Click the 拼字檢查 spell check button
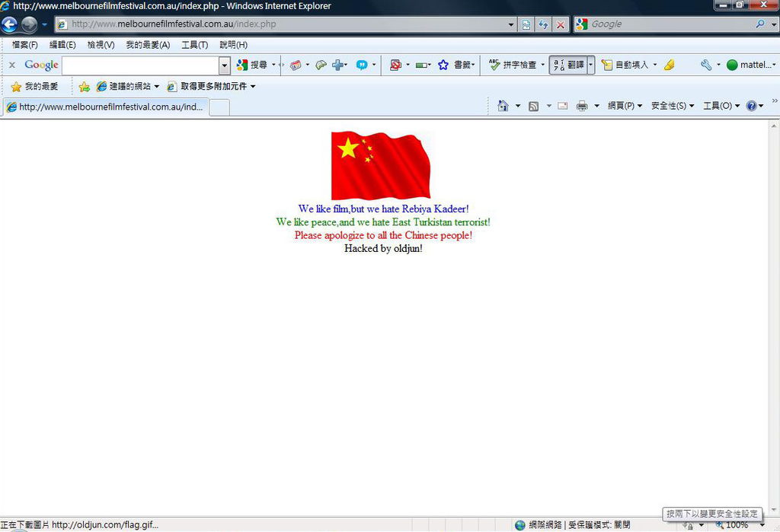This screenshot has height=532, width=780. pos(514,65)
